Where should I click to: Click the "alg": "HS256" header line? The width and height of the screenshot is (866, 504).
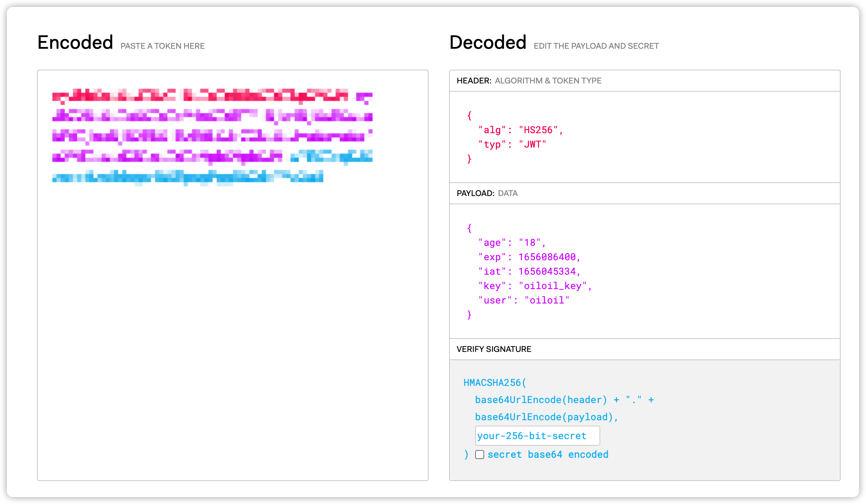(521, 130)
